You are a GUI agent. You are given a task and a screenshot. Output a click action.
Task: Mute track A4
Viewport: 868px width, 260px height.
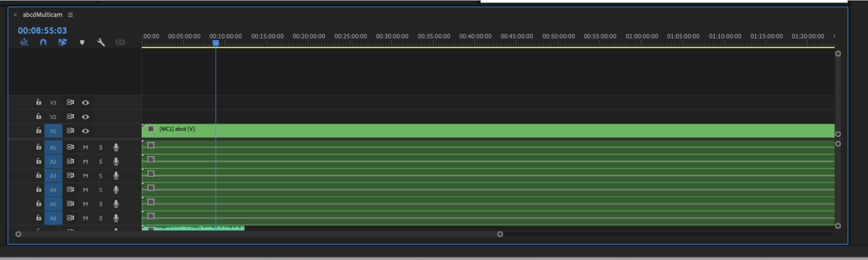coord(85,190)
